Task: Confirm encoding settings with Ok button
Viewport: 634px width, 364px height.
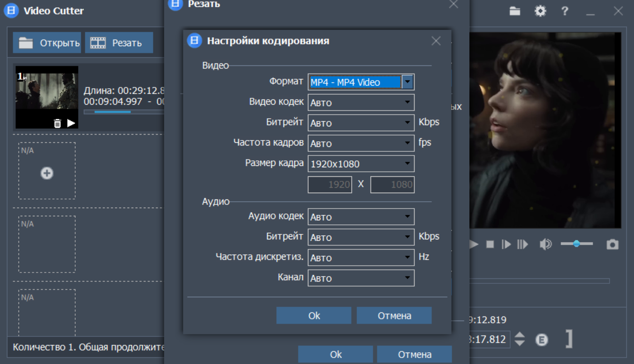Action: [314, 315]
